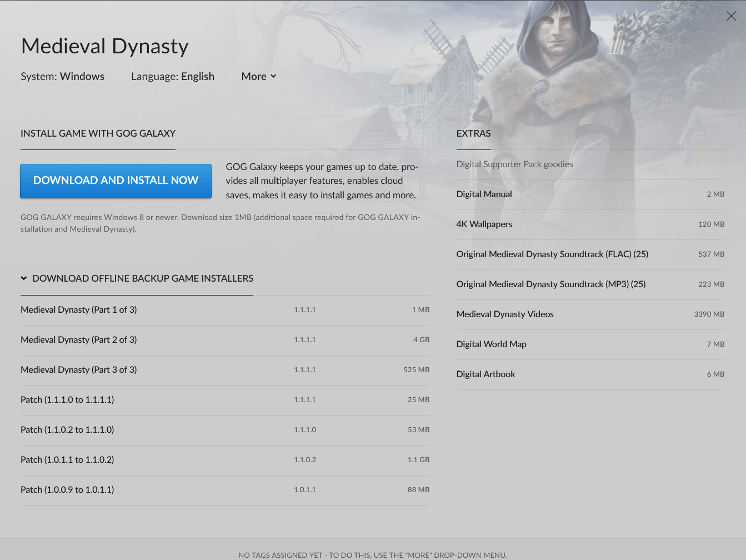This screenshot has height=560, width=746.
Task: Click the 88 MB size text
Action: [x=418, y=490]
